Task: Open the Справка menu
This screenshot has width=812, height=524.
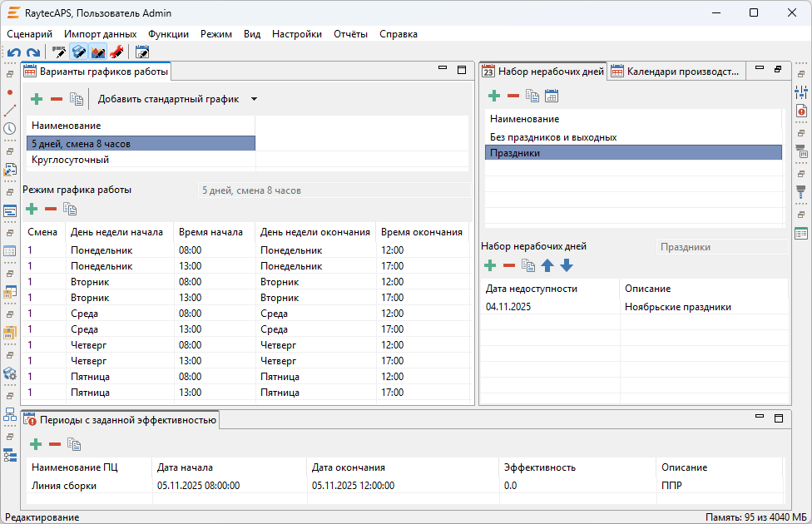Action: click(x=399, y=34)
